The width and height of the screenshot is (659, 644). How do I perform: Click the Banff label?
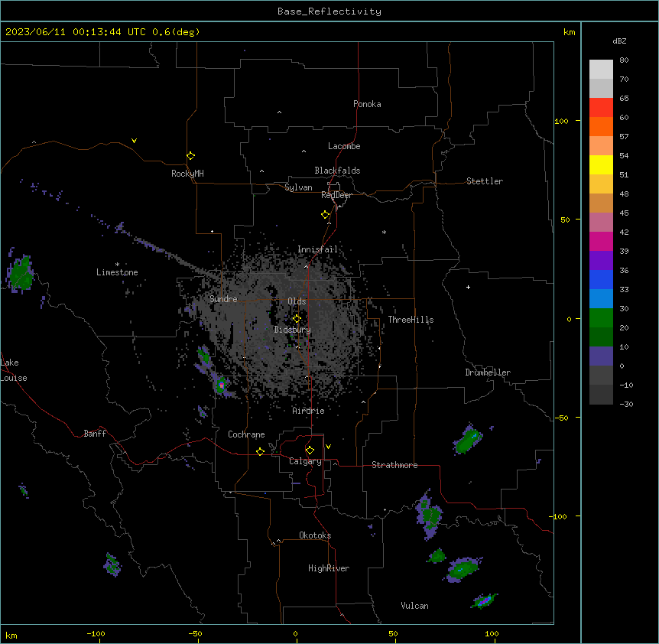coord(95,434)
